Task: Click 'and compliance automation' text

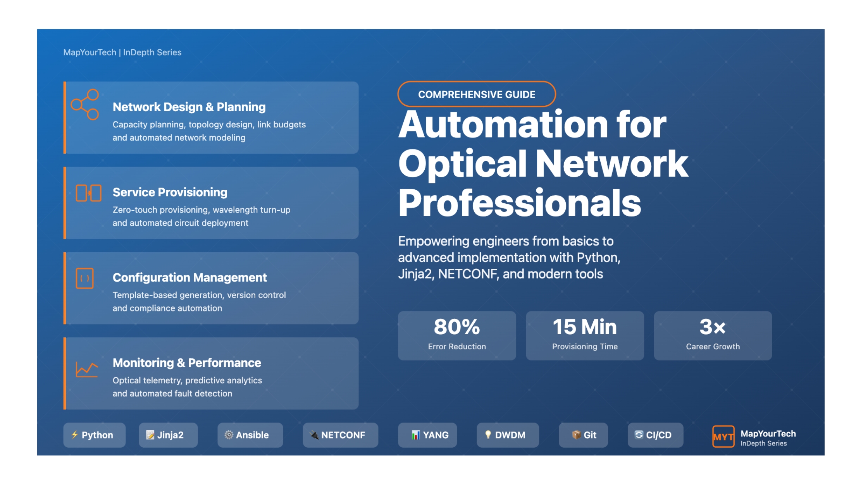Action: point(167,308)
